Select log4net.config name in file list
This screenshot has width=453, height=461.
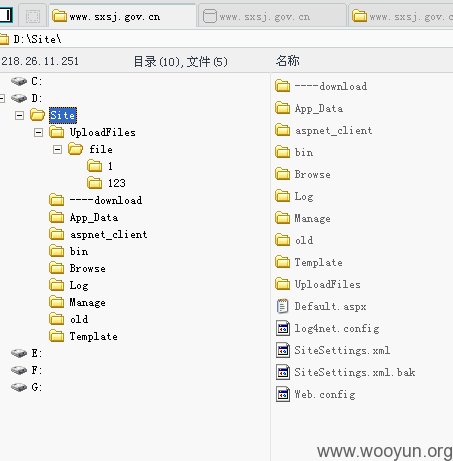pyautogui.click(x=337, y=329)
